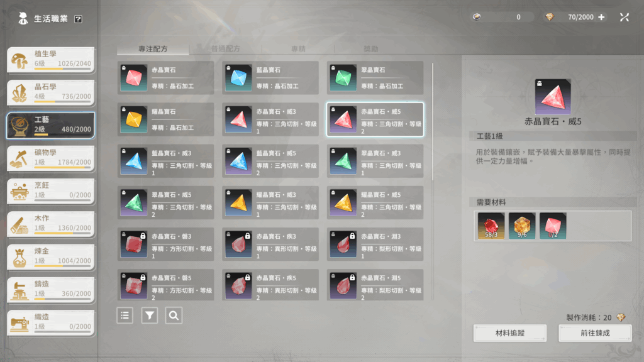This screenshot has height=362, width=644.
Task: Open the 煉金 potion profession
Action: tap(51, 257)
